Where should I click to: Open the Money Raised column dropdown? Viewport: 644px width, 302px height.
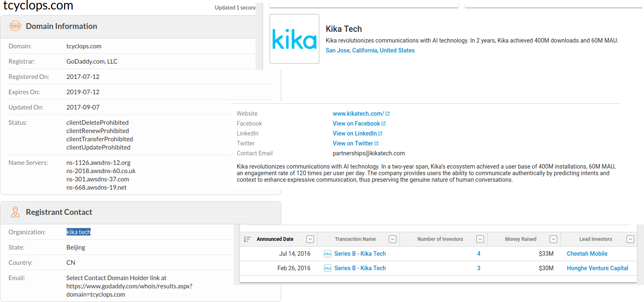pyautogui.click(x=553, y=239)
